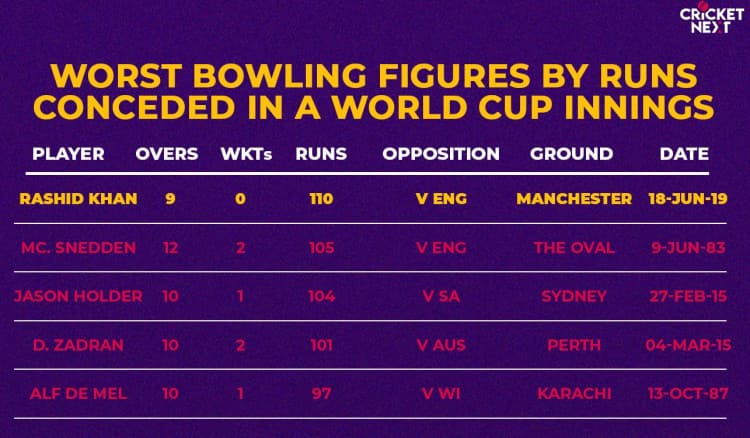Click Jason Holder's name in the table
Viewport: 750px width, 438px height.
coord(78,296)
